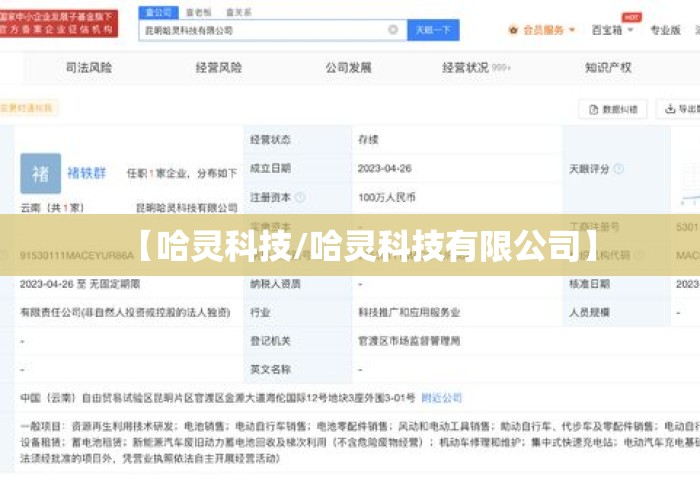The height and width of the screenshot is (490, 700).
Task: Open the 经营风险 section tab
Action: (219, 67)
